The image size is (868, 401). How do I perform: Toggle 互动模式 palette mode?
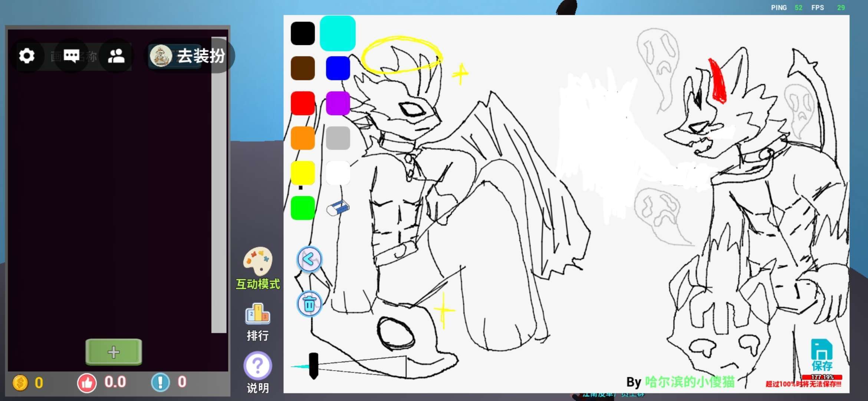pos(257,262)
